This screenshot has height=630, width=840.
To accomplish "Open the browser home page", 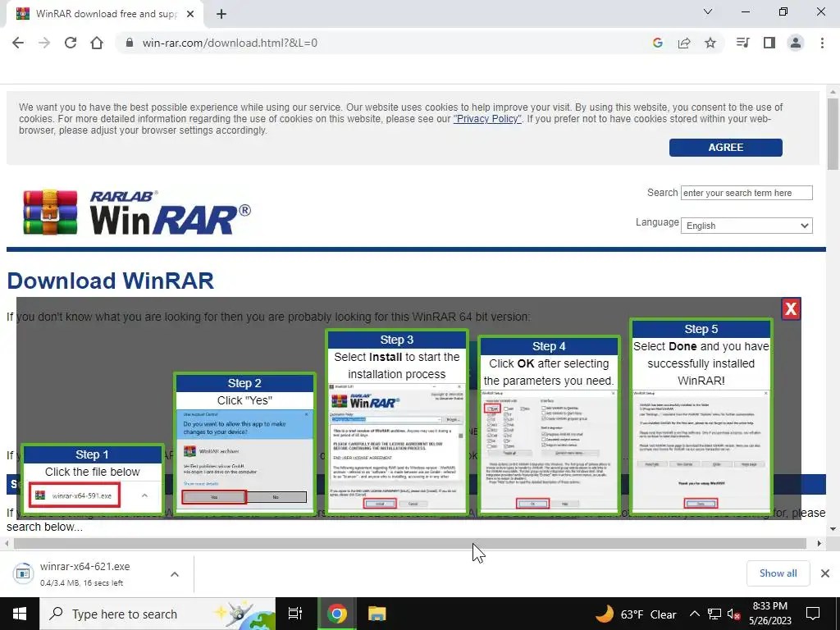I will tap(97, 43).
